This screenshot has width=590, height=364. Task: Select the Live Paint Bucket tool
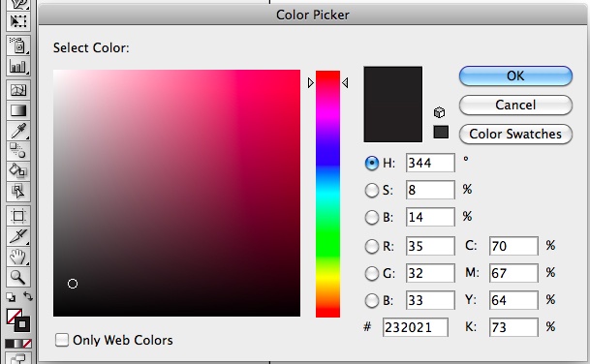point(17,171)
